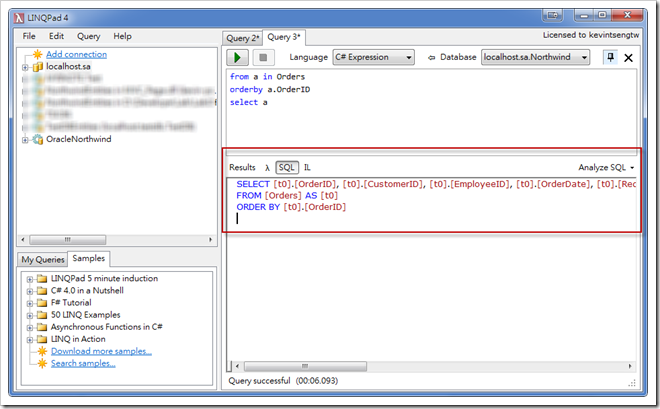660x409 pixels.
Task: Switch results view to SQL tab
Action: pos(287,167)
